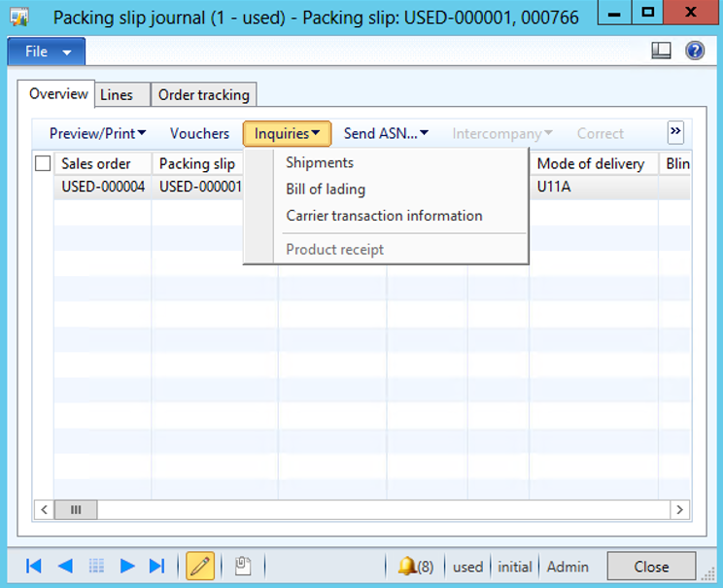Go to the previous record arrow
The width and height of the screenshot is (723, 588).
tap(65, 567)
